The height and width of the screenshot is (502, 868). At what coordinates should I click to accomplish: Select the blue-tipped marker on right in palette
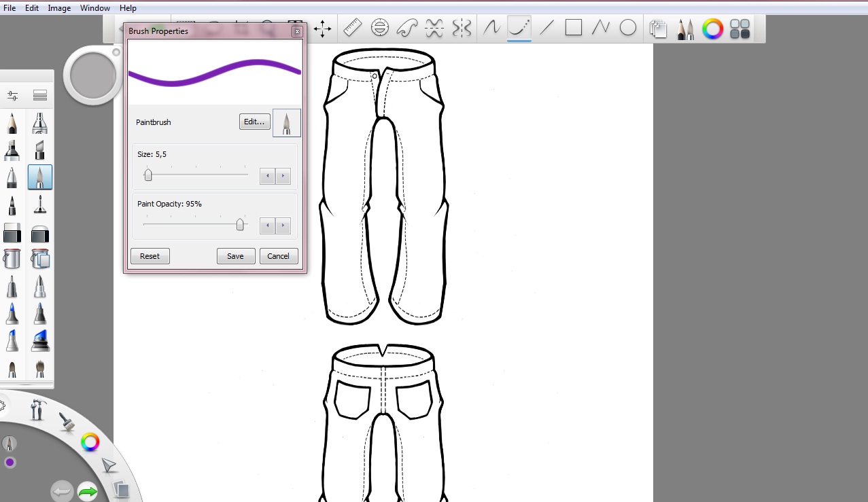click(x=40, y=314)
